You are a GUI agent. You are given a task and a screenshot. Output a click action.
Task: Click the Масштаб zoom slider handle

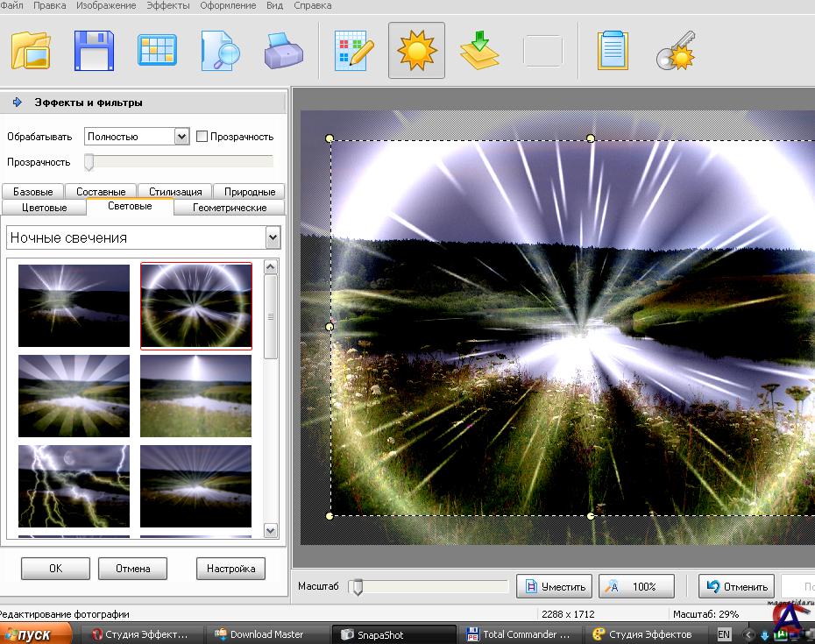(356, 587)
